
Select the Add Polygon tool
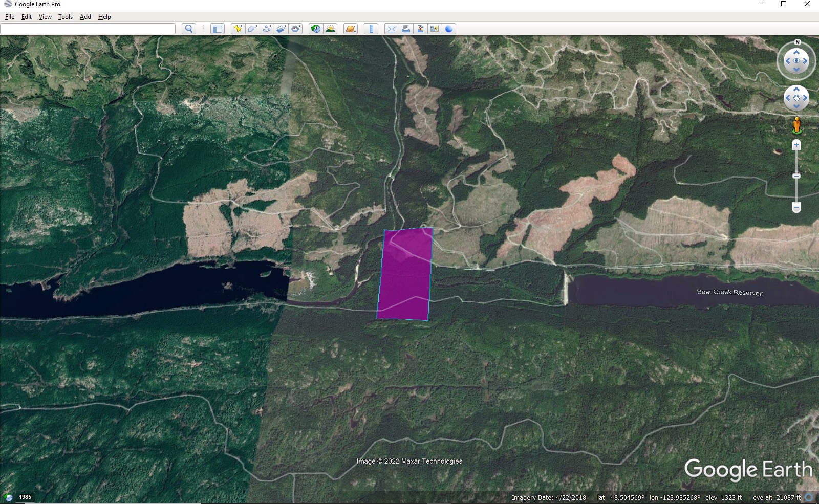tap(252, 29)
